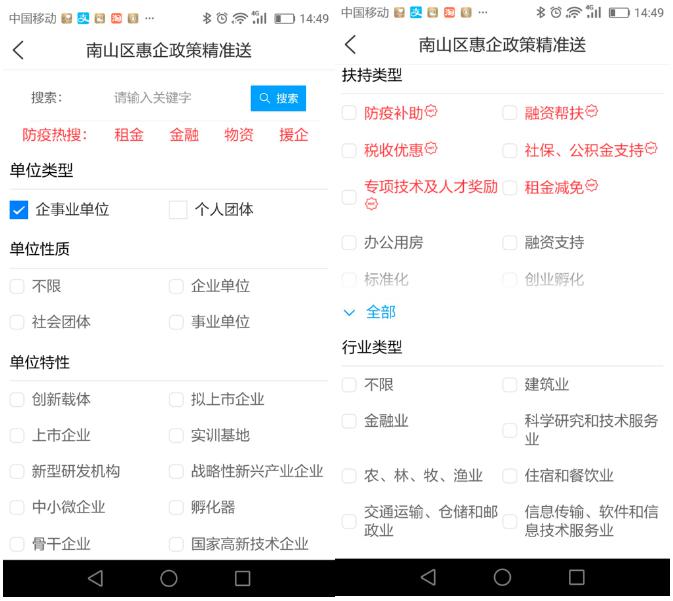Check 融资帮扶 support type

click(509, 113)
